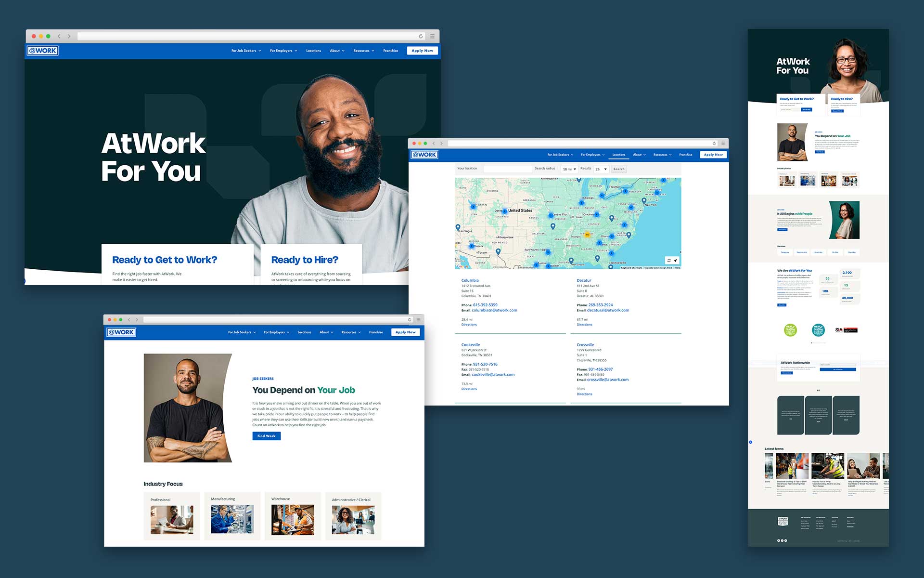Expand For Employers menu in the homepage hero window
This screenshot has width=924, height=578.
(x=283, y=51)
